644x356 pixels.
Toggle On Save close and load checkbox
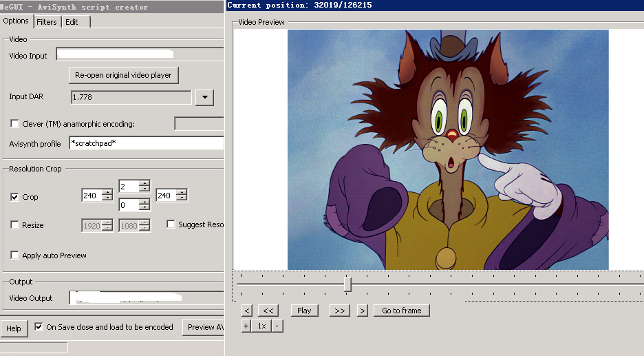coord(39,327)
